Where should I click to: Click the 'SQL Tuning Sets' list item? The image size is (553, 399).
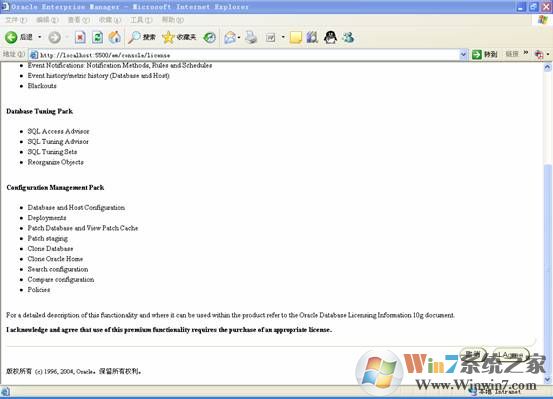coord(52,152)
